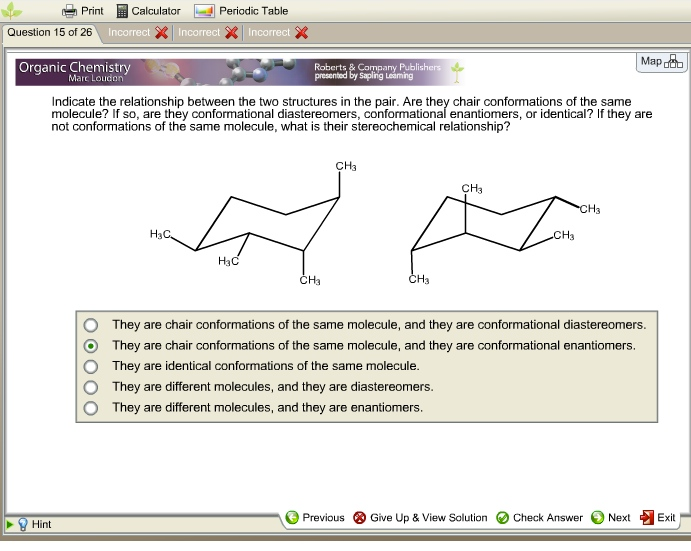Viewport: 691px width, 551px height.
Task: Select conformational diastereomers radio option
Action: pyautogui.click(x=91, y=325)
